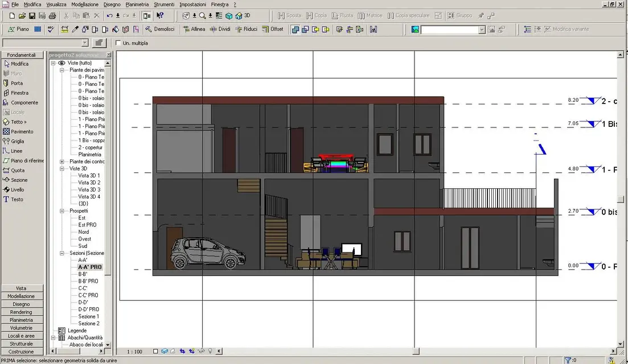
Task: Toggle thin lines icon in toolbar
Action: point(219,15)
